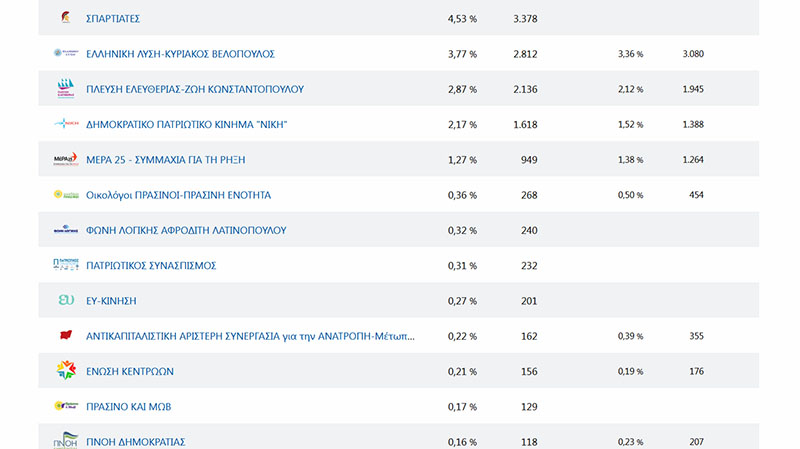Open the ΕΝΩΣΗ ΚΕΝΤΡΩΩΝ party name link
Image resolution: width=800 pixels, height=449 pixels.
coord(130,371)
